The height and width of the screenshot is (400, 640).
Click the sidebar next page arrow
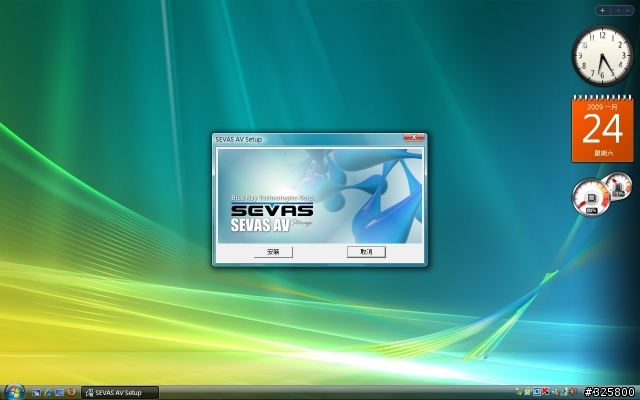click(629, 10)
